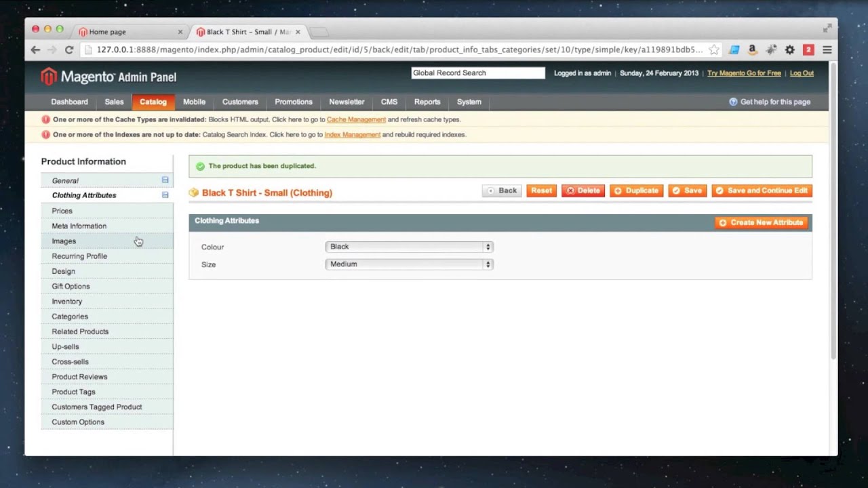The width and height of the screenshot is (868, 488).
Task: Close the Black T Shirt browser tab
Action: click(x=298, y=32)
